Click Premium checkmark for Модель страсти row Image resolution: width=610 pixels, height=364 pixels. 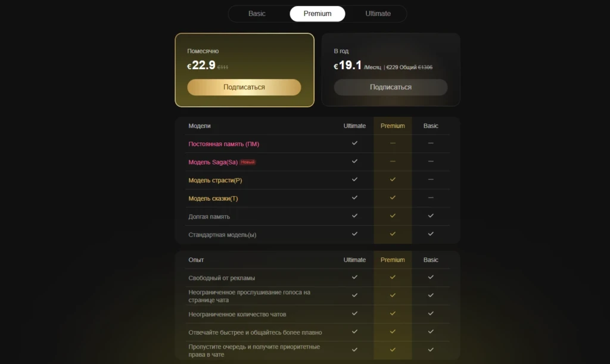click(x=393, y=179)
